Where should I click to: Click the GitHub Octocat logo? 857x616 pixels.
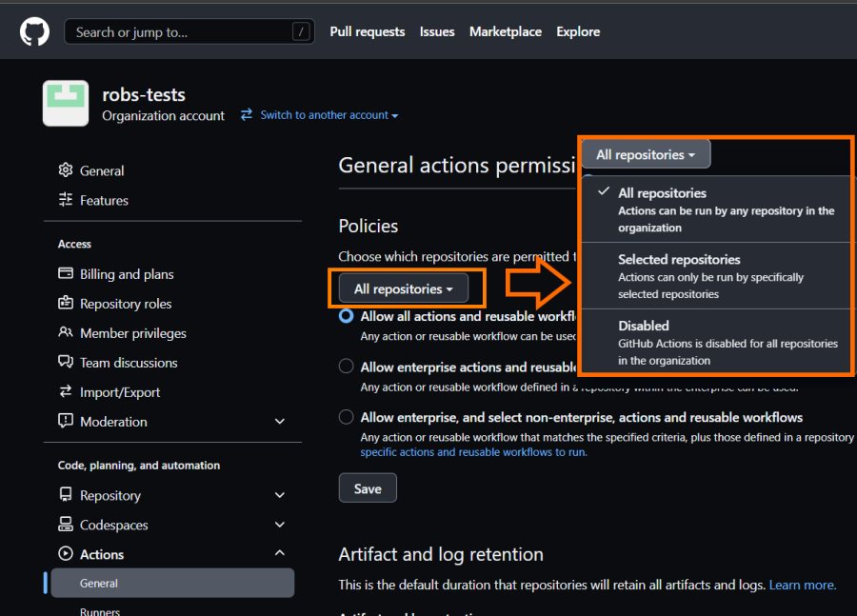click(34, 31)
